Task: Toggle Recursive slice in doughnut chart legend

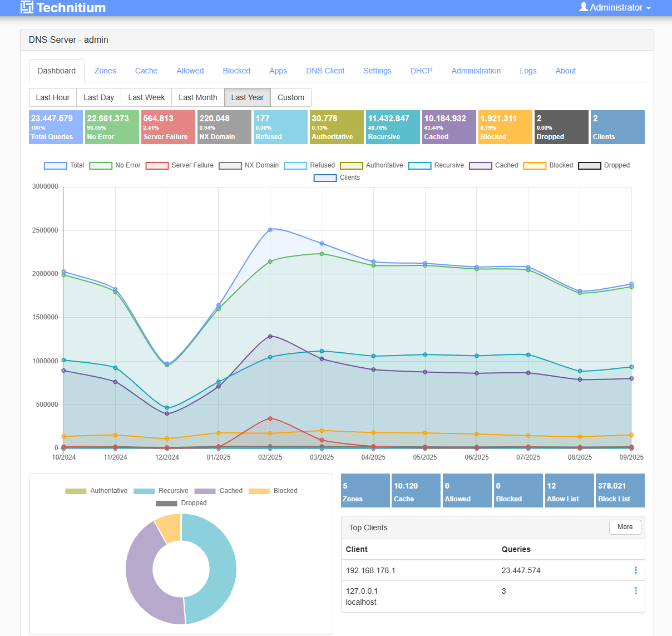Action: click(x=161, y=491)
